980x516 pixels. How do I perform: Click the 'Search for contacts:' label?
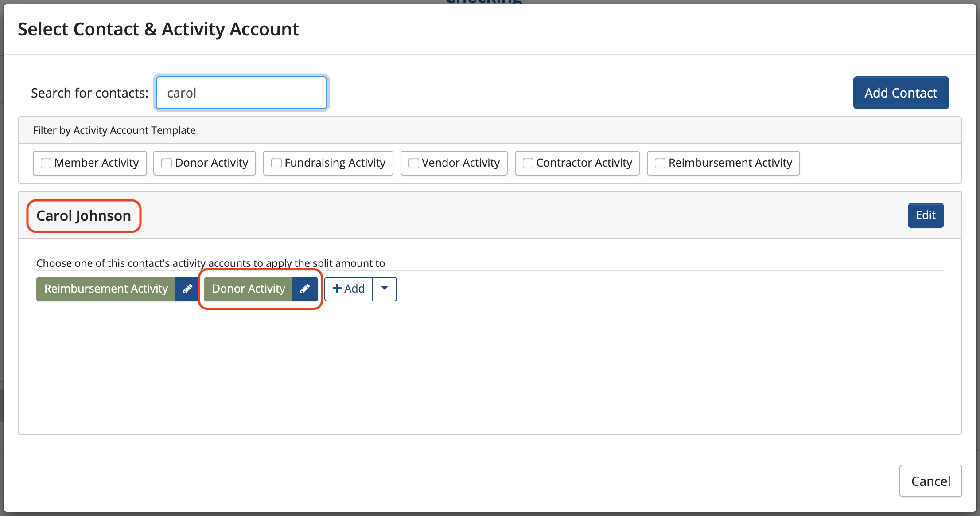click(x=89, y=93)
